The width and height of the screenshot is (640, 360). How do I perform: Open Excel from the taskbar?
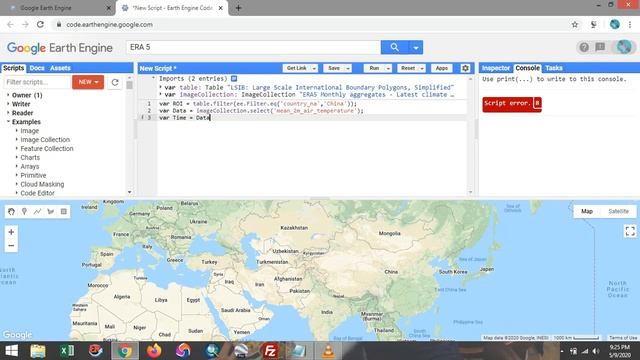coord(67,351)
